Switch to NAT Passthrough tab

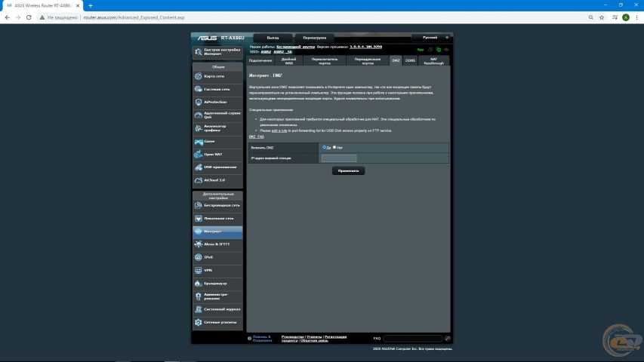tap(433, 61)
